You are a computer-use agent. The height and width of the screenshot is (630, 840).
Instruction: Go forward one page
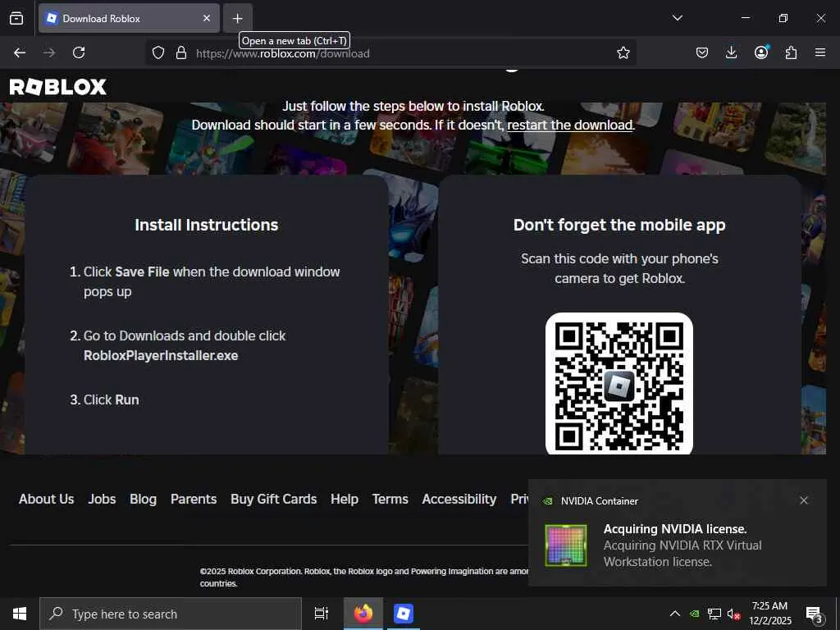point(49,52)
